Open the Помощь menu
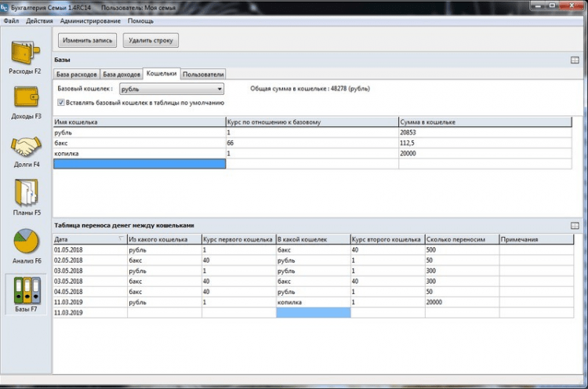Screen dimensions: 588x389 coord(140,21)
